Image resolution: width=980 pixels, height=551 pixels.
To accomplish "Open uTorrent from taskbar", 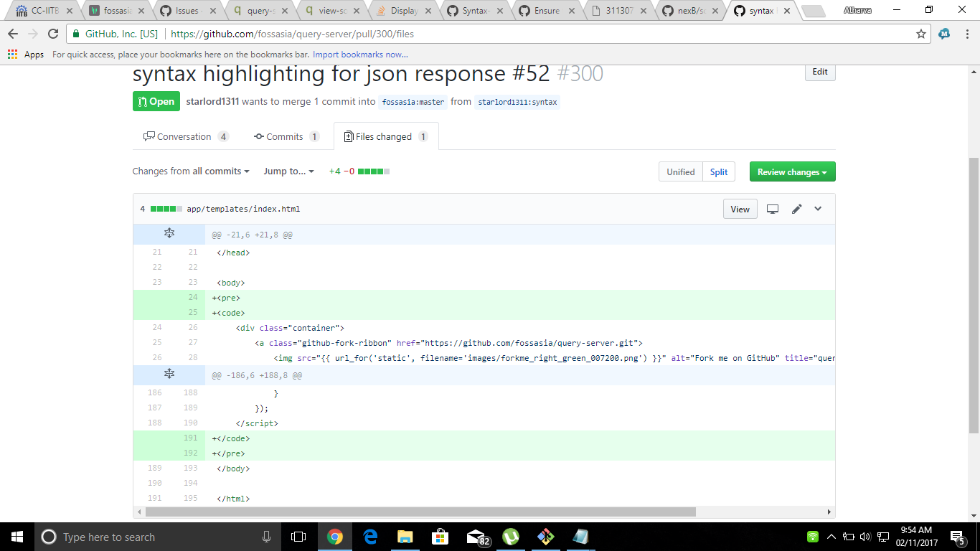I will [511, 537].
